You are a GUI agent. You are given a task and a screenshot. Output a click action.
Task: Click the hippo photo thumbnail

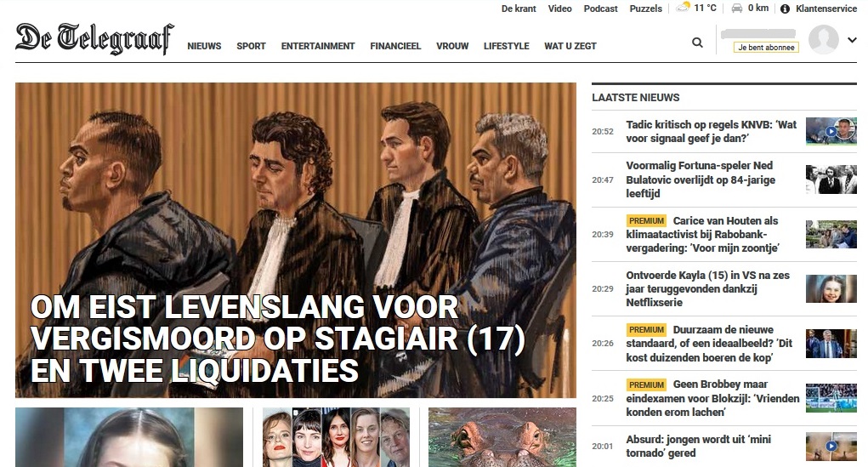coord(502,437)
